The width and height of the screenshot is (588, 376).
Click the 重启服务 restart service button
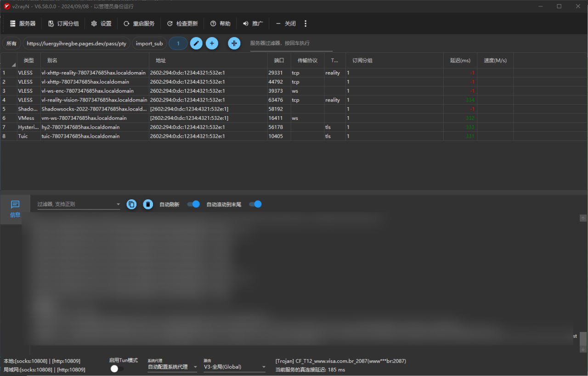click(x=139, y=24)
